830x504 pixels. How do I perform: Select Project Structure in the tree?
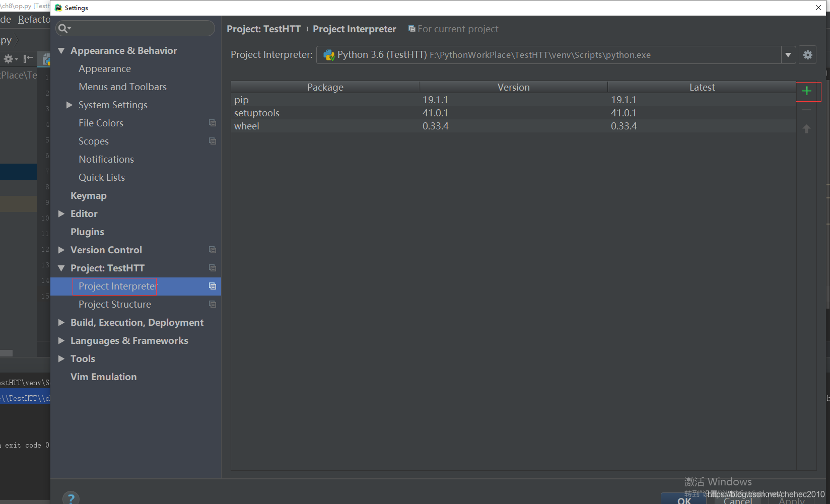pyautogui.click(x=115, y=304)
